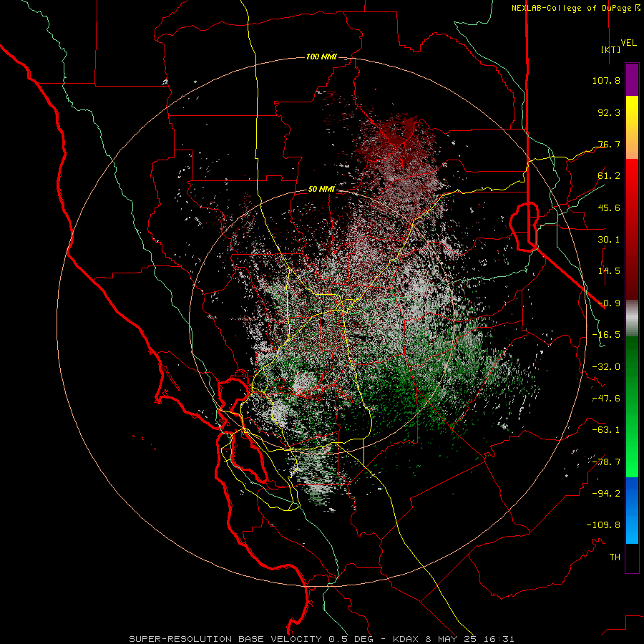Click the 92.3 velocity scale value
The height and width of the screenshot is (644, 644).
pyautogui.click(x=609, y=112)
